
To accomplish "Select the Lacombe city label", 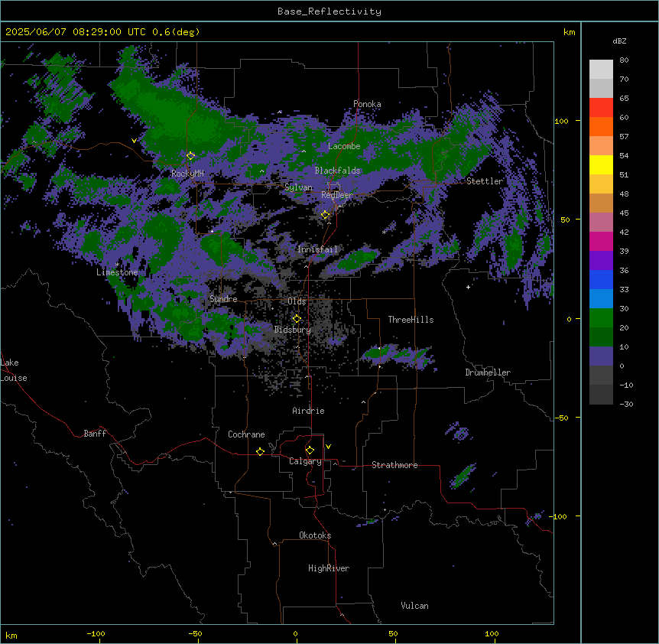I will pyautogui.click(x=344, y=146).
